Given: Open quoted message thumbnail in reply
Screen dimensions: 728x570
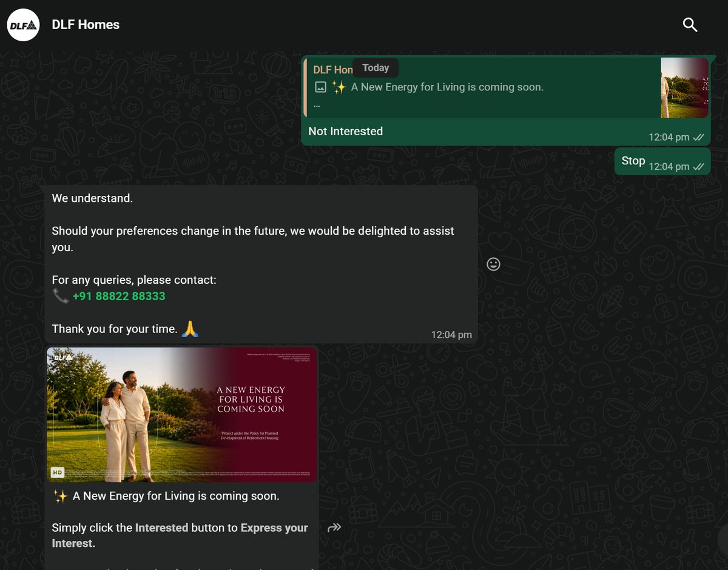Looking at the screenshot, I should point(684,88).
